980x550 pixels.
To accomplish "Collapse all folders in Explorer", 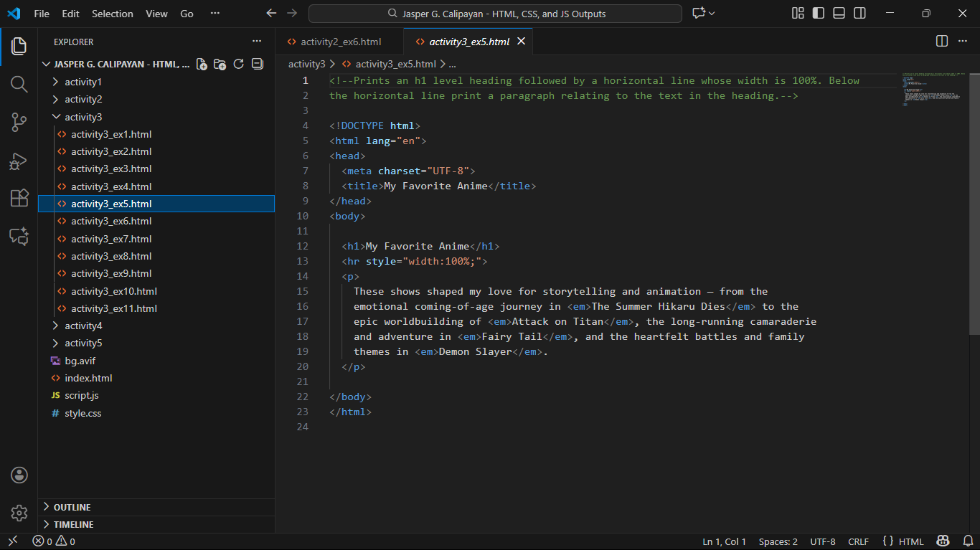I will [x=258, y=64].
